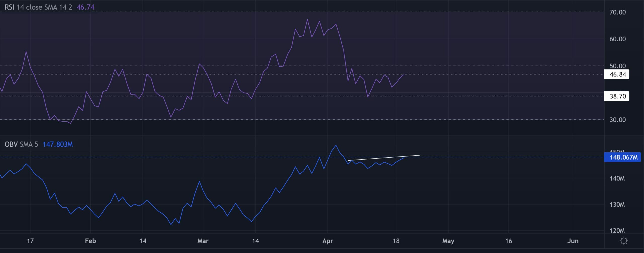Click the 70.00 label on the RSI axis
Viewport: 644px width, 253px height.
[617, 12]
